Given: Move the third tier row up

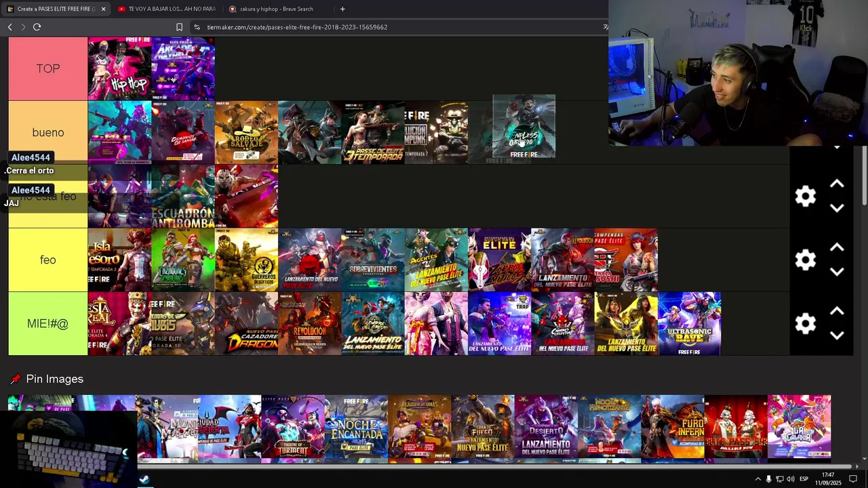Looking at the screenshot, I should (837, 184).
